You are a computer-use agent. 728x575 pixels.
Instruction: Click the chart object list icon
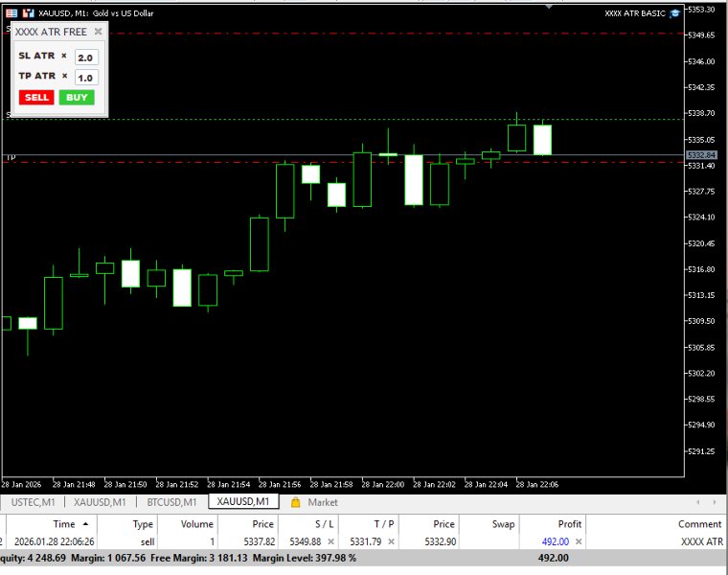[x=11, y=13]
